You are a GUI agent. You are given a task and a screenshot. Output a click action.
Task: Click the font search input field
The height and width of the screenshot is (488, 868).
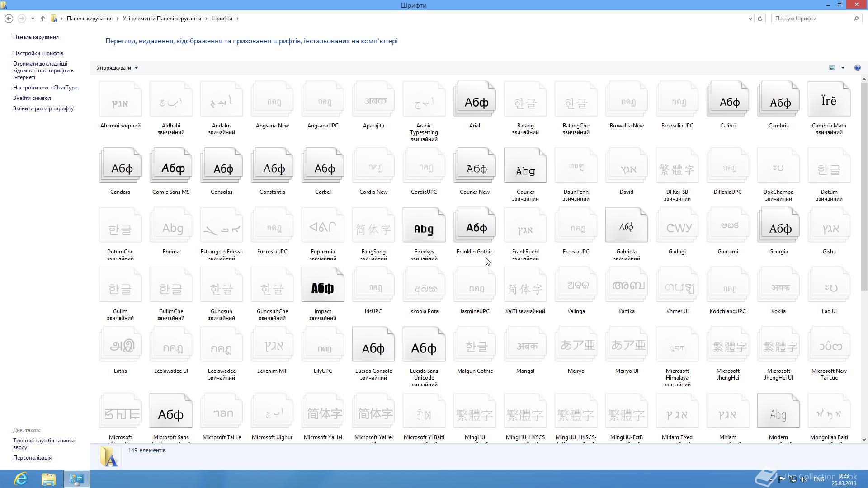pyautogui.click(x=811, y=19)
